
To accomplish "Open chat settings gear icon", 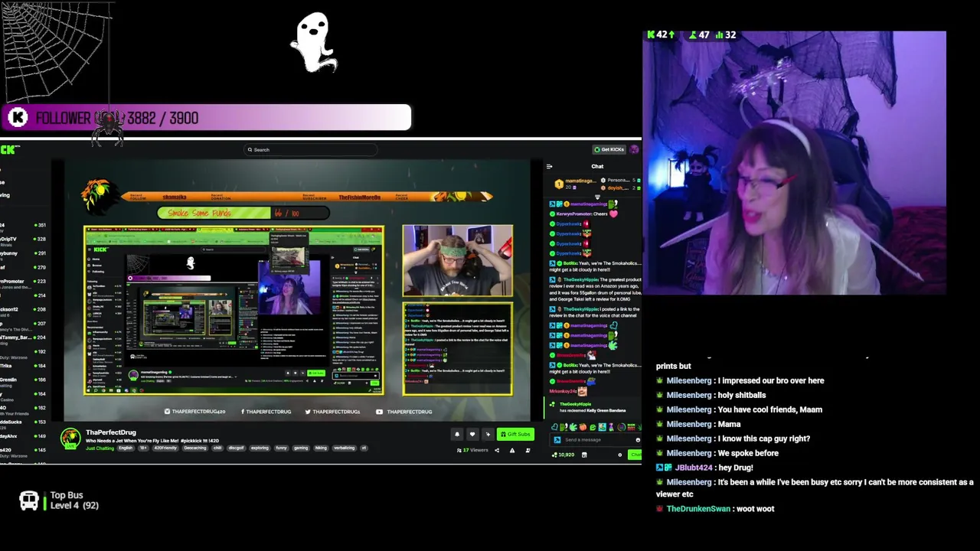I will (620, 455).
